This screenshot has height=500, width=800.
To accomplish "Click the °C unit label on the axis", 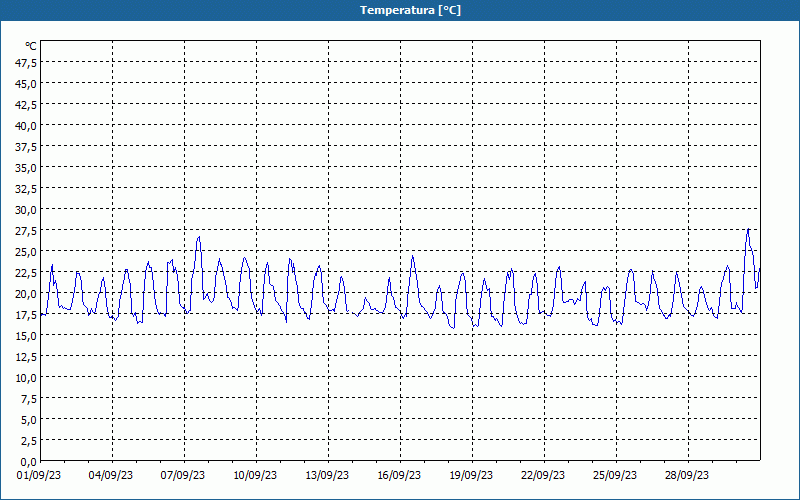I will 31,46.
